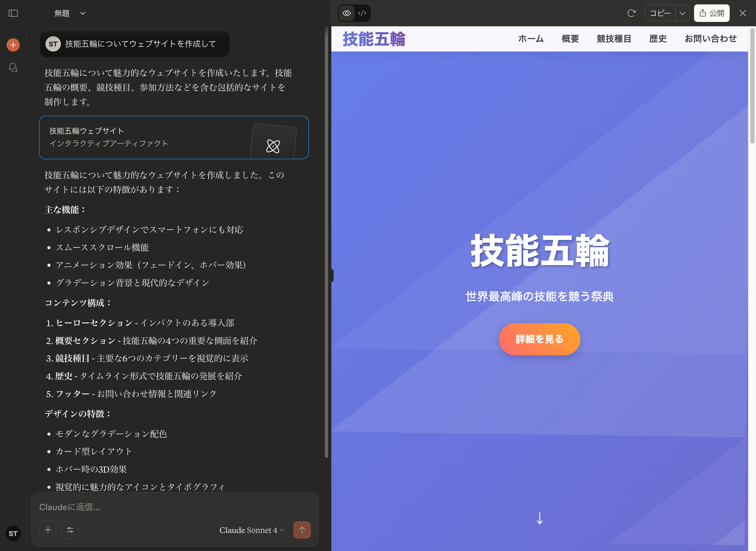Screen dimensions: 756x551
Task: Send the message with the arrow button
Action: 302,530
